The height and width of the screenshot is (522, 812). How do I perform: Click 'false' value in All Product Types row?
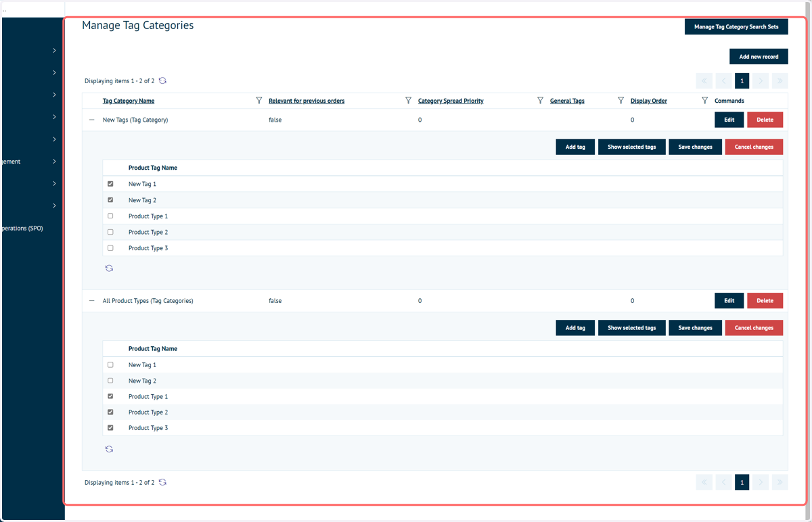tap(275, 301)
